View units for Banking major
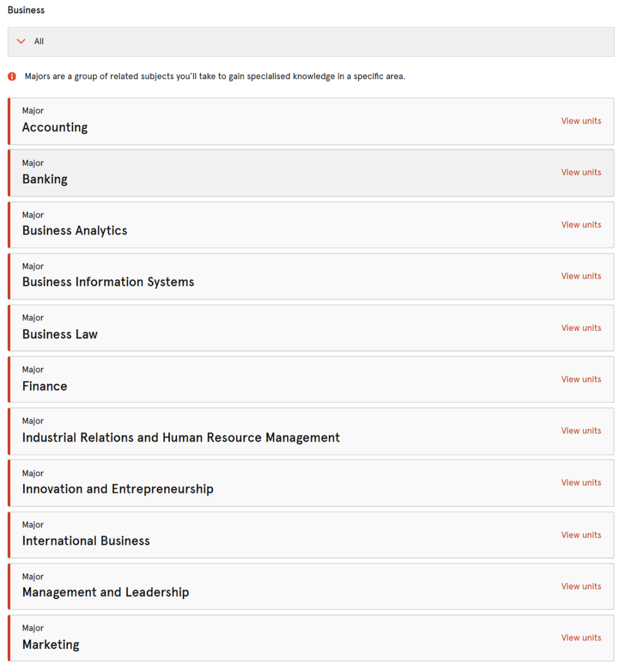 pos(580,172)
